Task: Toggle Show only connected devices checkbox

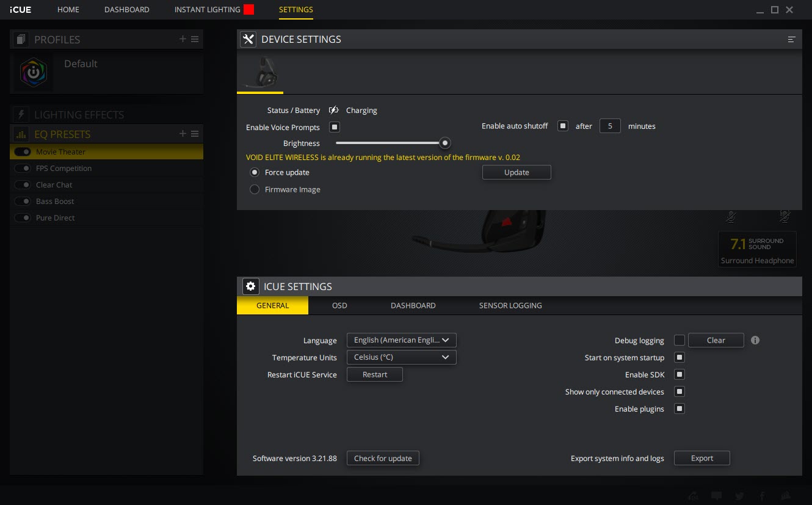Action: click(680, 391)
